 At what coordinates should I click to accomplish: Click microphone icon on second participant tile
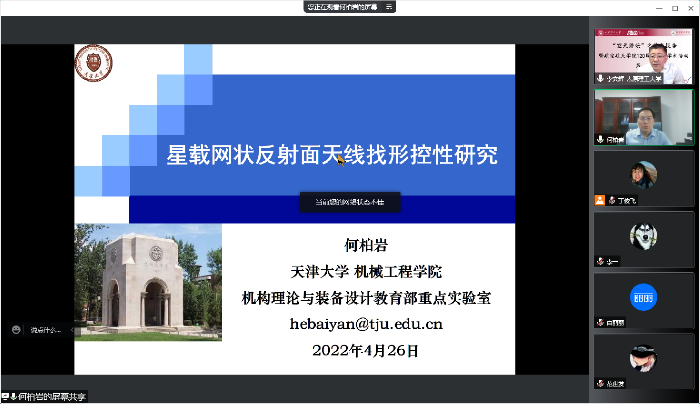pos(600,140)
